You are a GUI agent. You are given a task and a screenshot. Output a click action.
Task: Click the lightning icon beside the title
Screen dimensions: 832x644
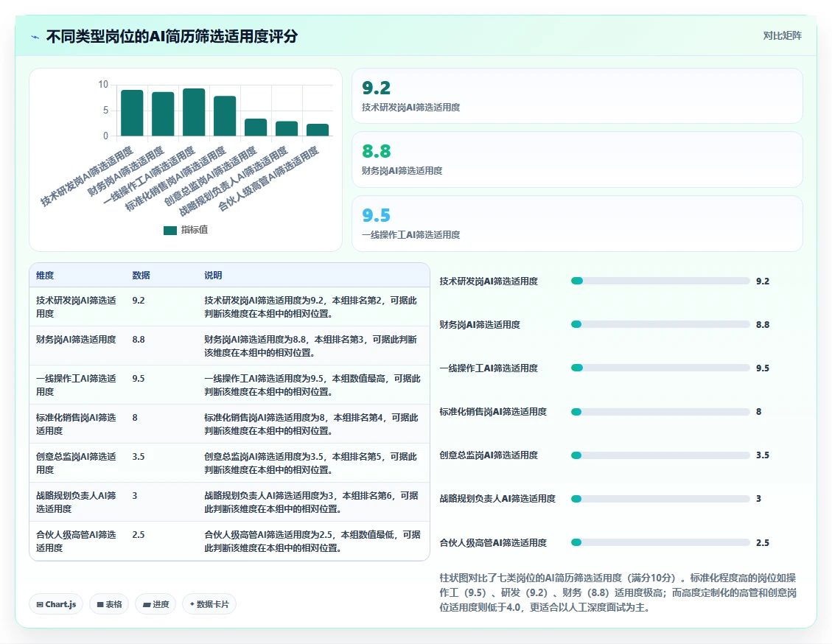click(x=35, y=37)
